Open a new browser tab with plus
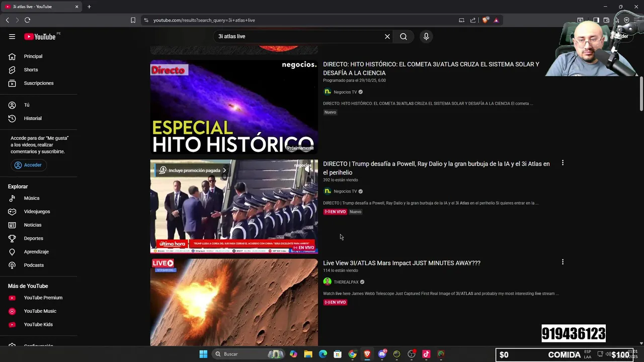 pyautogui.click(x=89, y=7)
